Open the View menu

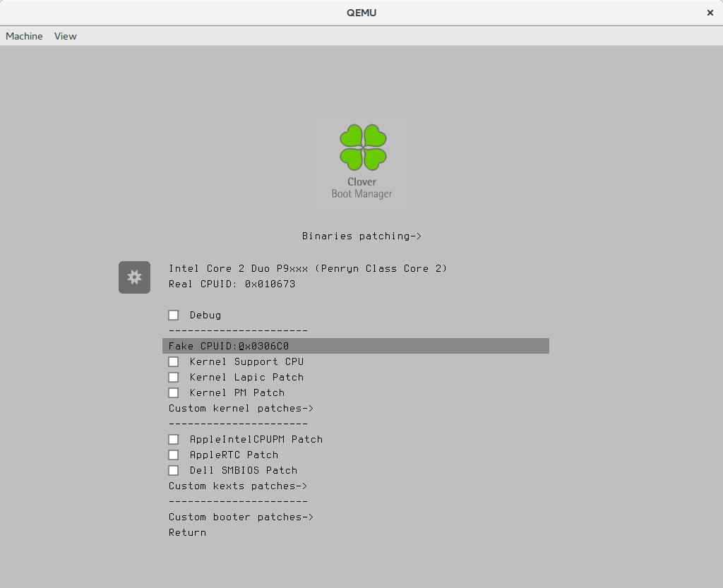point(65,36)
